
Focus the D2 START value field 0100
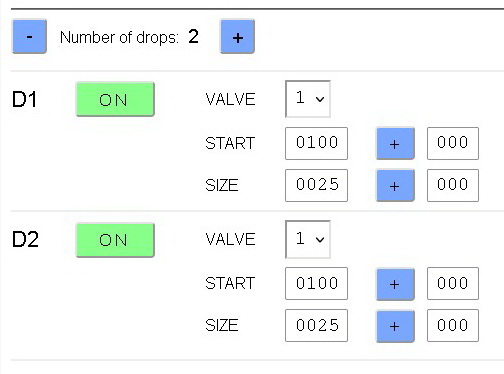(x=316, y=284)
